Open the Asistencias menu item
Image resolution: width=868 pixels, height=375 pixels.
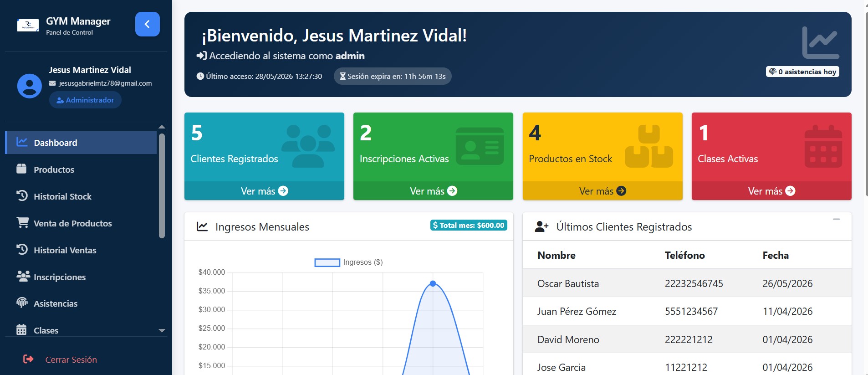click(x=81, y=303)
